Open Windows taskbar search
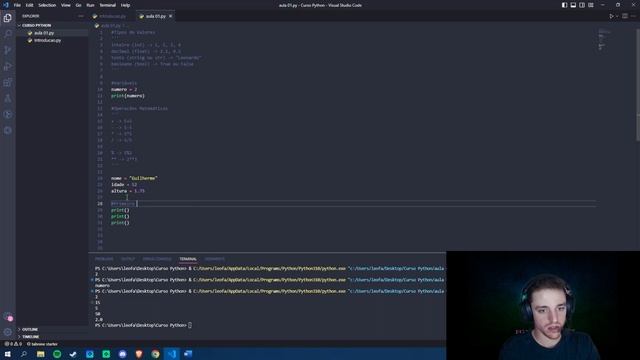The width and height of the screenshot is (640, 360). click(24, 354)
